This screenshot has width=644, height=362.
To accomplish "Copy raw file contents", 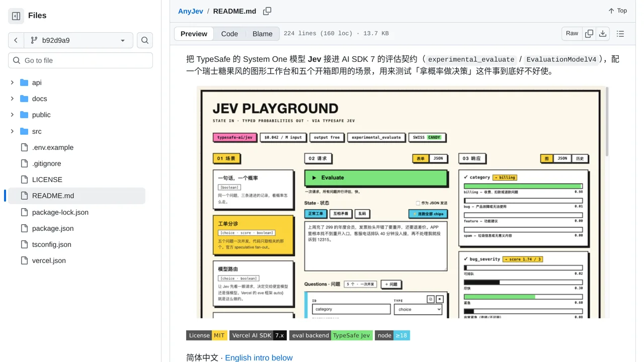I will [589, 34].
